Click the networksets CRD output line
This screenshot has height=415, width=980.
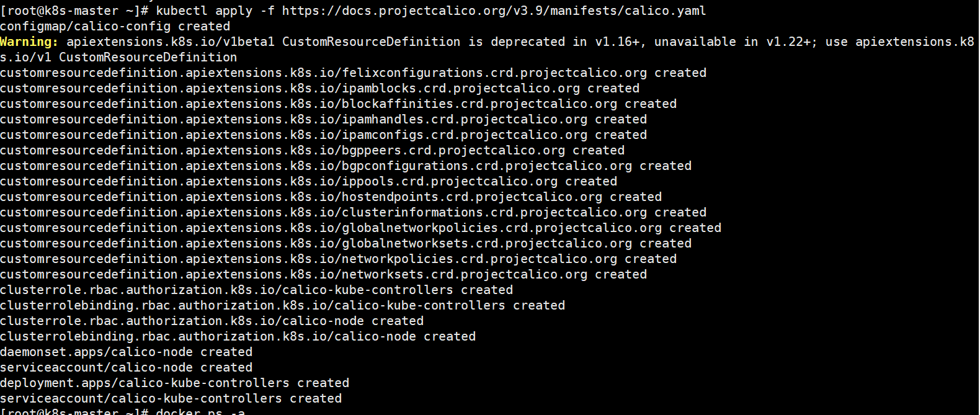click(323, 274)
